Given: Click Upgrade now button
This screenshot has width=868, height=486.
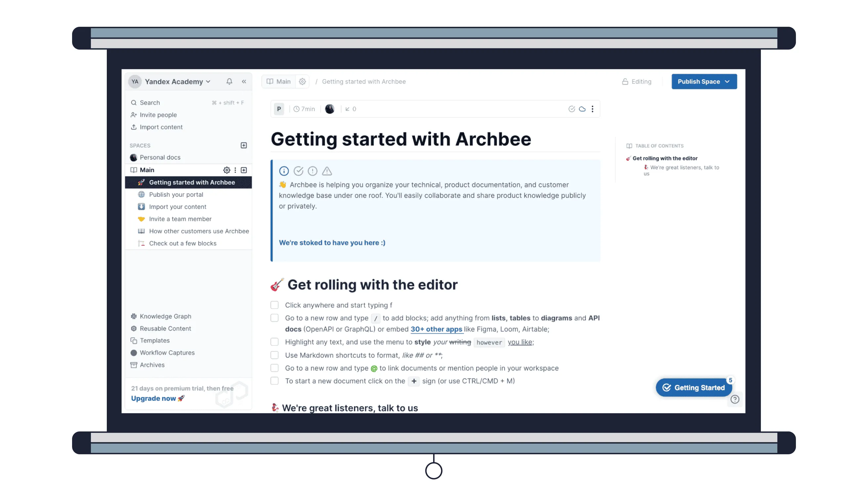Looking at the screenshot, I should coord(158,398).
